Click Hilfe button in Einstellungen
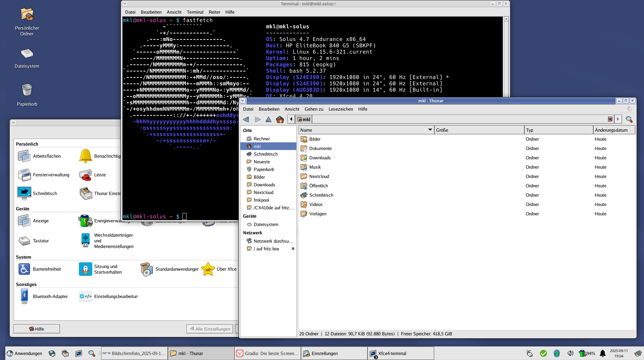The width and height of the screenshot is (644, 360). [37, 329]
